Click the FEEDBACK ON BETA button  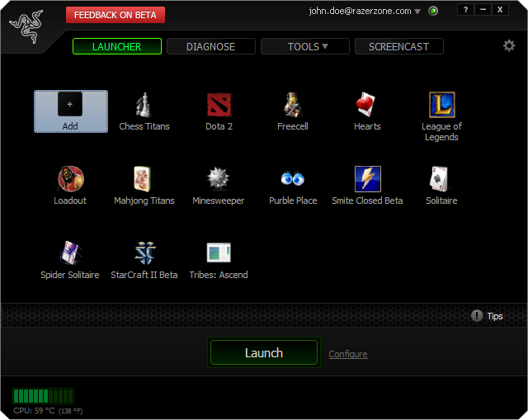point(115,15)
